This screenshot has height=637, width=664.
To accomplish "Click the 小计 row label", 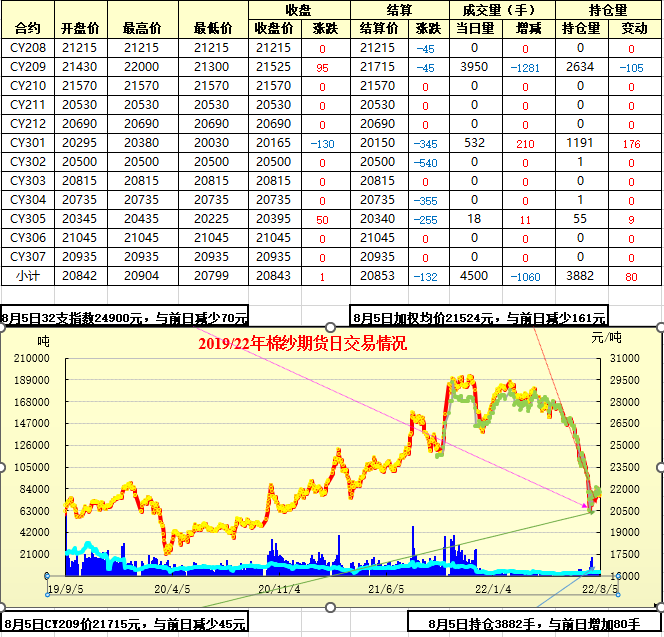I will pyautogui.click(x=27, y=276).
